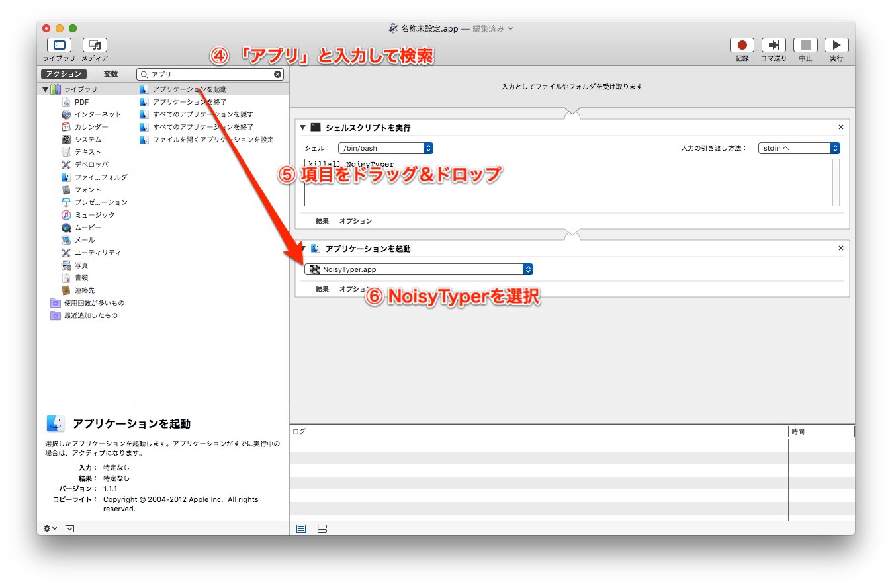The height and width of the screenshot is (588, 892).
Task: Click the 記録 record button
Action: pyautogui.click(x=742, y=45)
